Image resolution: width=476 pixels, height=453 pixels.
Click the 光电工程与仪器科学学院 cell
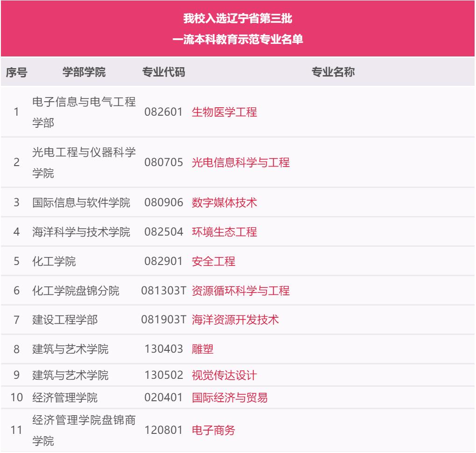[84, 163]
